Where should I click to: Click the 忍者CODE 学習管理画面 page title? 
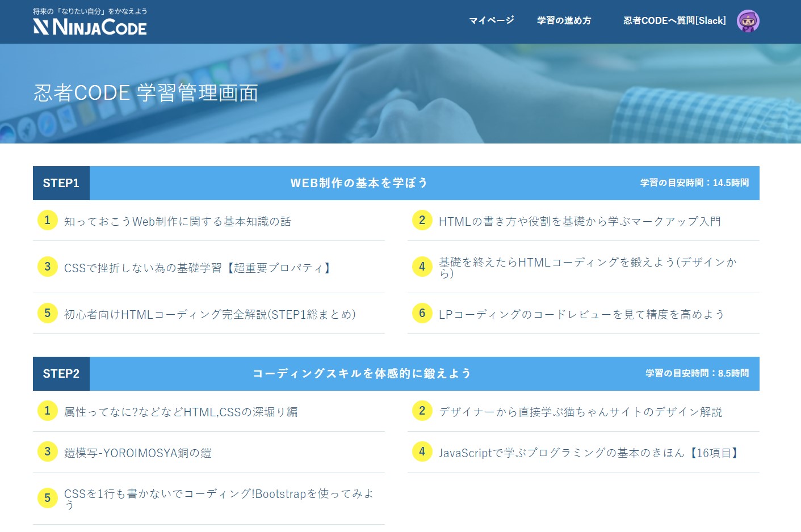146,92
